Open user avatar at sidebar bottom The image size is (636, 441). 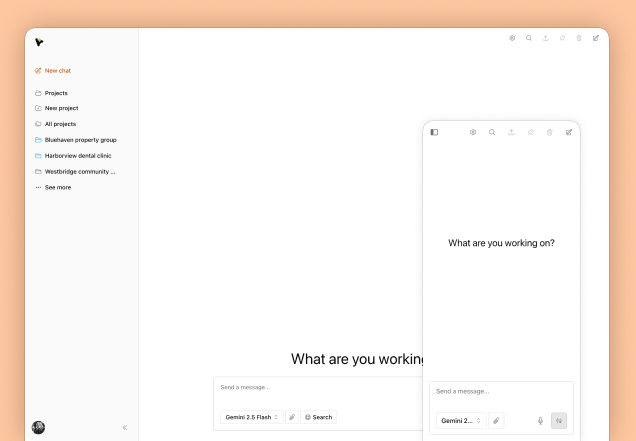click(x=39, y=427)
